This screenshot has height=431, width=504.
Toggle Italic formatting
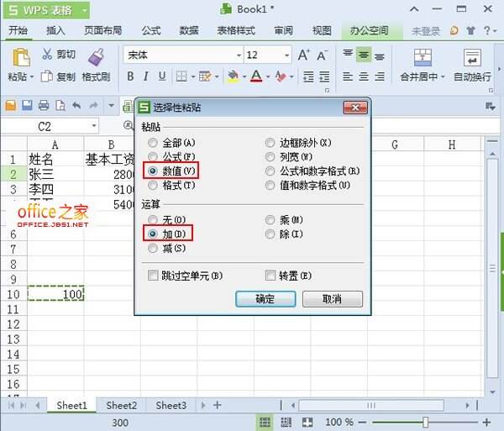point(145,76)
